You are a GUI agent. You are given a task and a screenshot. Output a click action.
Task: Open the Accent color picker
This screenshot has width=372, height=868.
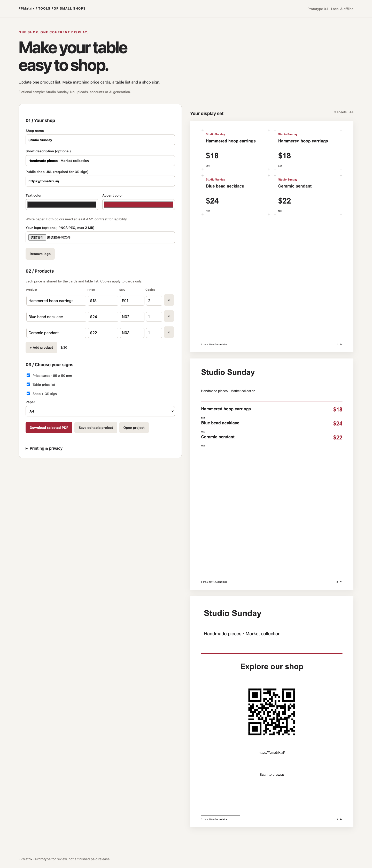138,205
